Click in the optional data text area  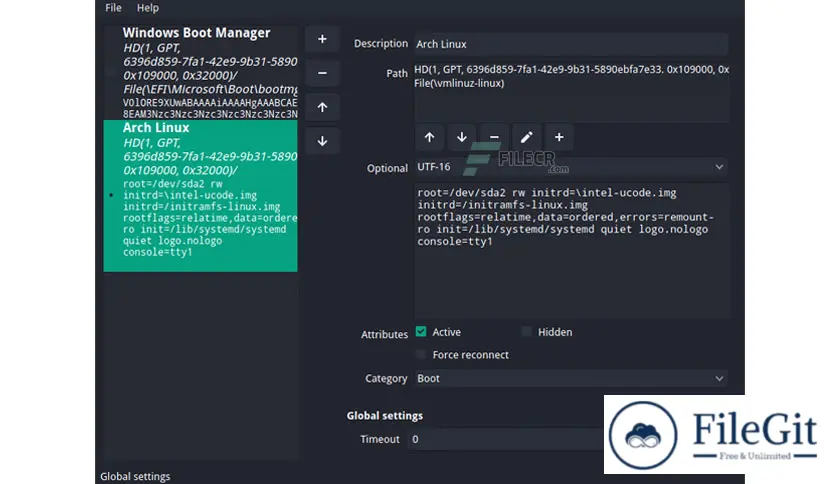click(571, 251)
